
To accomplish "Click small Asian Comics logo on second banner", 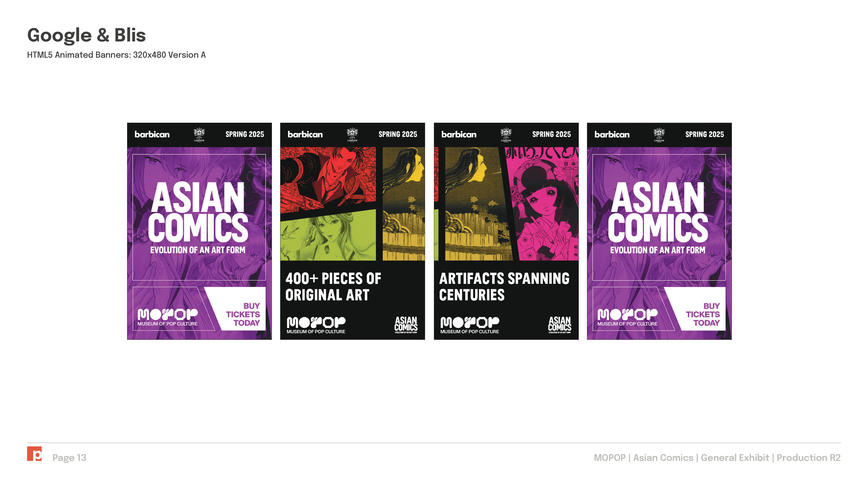I will tap(406, 325).
